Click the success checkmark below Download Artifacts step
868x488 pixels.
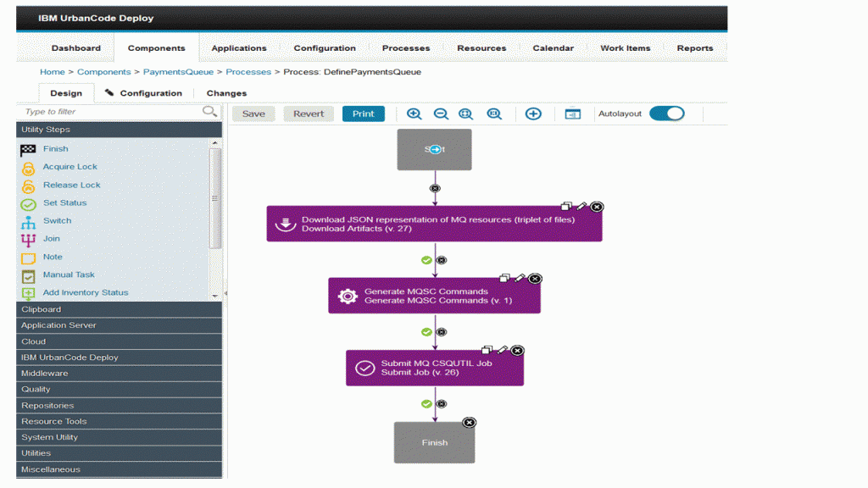[426, 260]
